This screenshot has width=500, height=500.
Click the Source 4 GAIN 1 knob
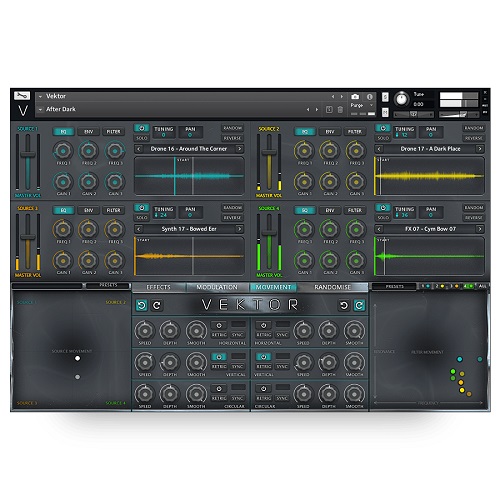click(304, 261)
